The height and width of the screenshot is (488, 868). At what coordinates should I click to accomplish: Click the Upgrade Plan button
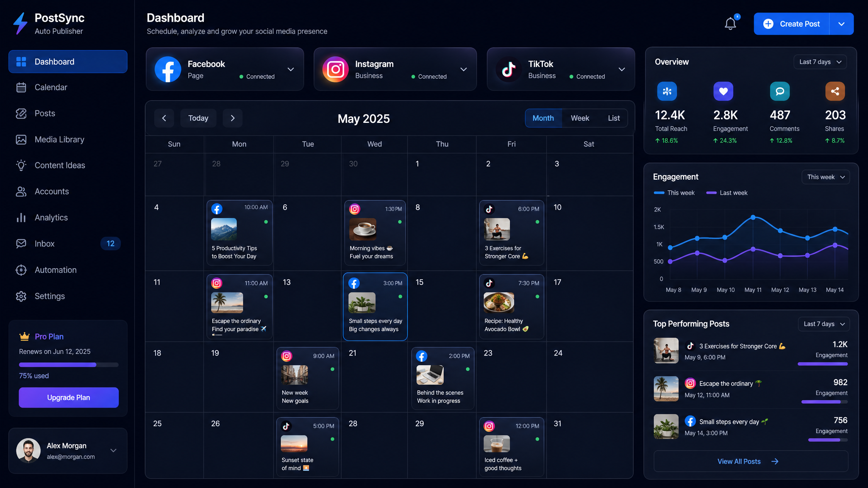(69, 397)
